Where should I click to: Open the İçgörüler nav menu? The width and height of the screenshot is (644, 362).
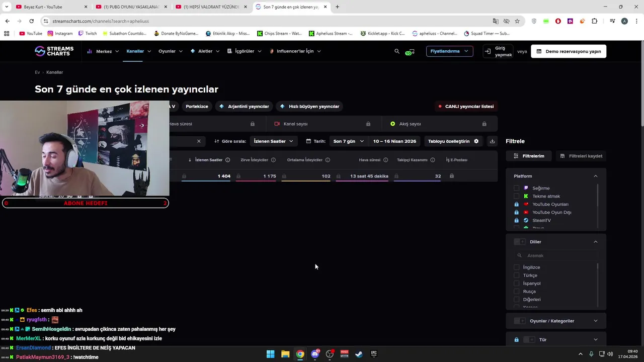(x=245, y=51)
